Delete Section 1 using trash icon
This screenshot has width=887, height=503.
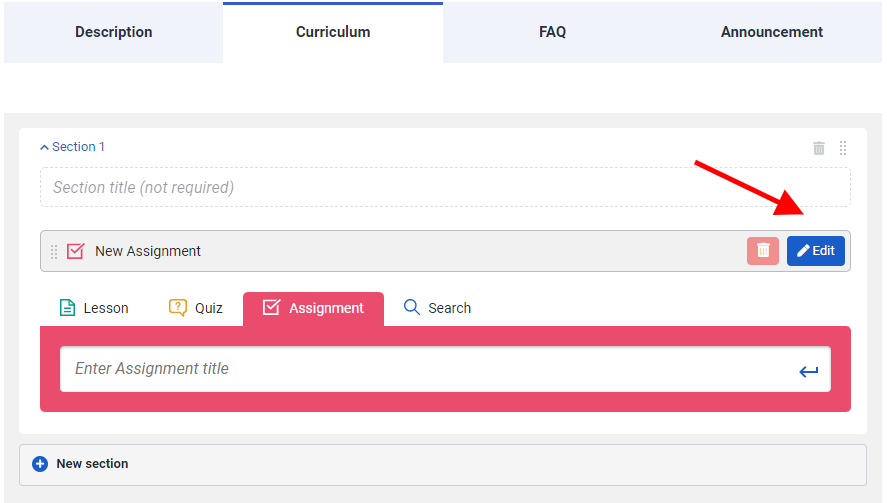[x=819, y=148]
